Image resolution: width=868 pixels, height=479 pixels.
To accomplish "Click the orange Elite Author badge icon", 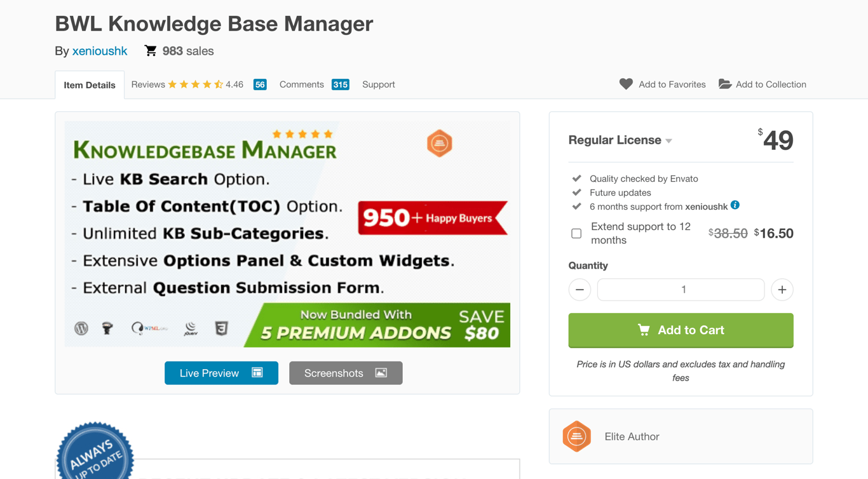I will 576,436.
